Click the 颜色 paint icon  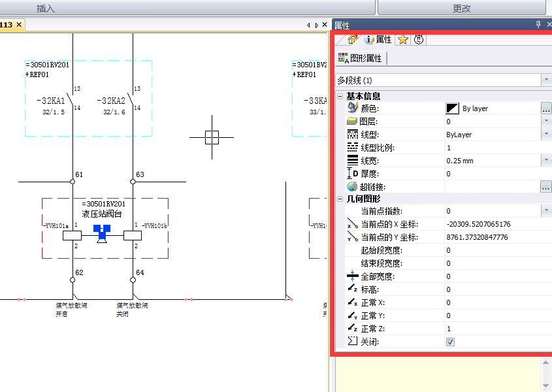352,108
